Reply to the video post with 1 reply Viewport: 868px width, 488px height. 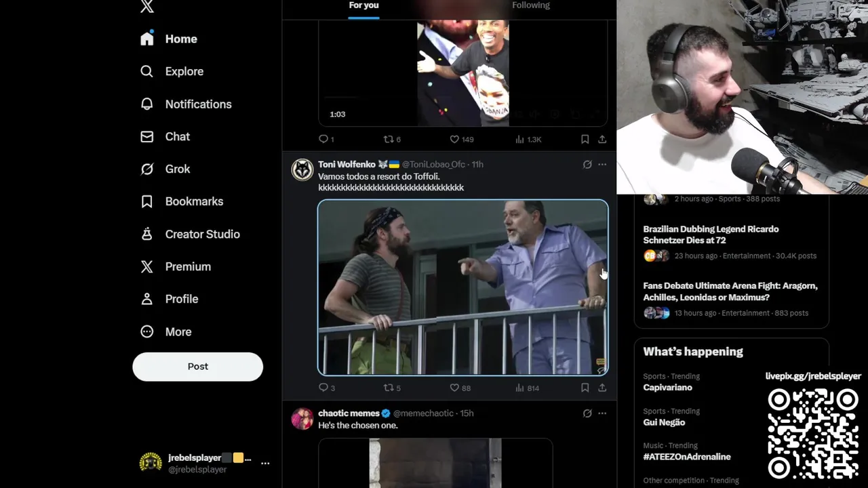click(x=326, y=139)
